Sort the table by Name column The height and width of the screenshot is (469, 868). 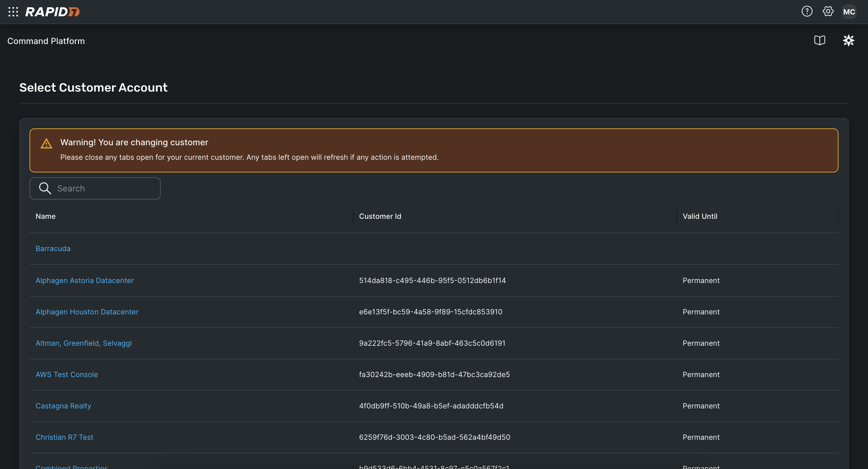[x=45, y=216]
